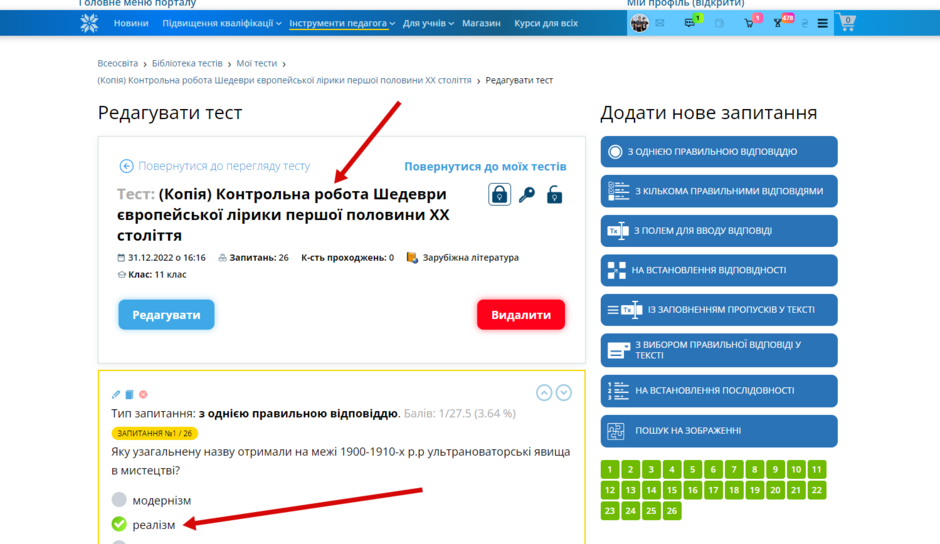940x544 pixels.
Task: Go to Всеосвіта breadcrumb
Action: (118, 64)
